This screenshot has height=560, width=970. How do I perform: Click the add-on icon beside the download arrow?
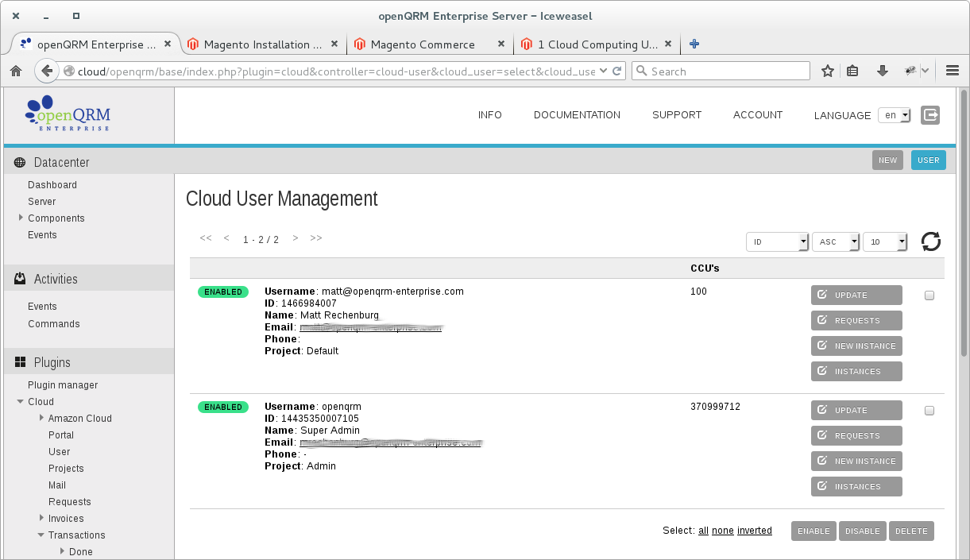911,71
